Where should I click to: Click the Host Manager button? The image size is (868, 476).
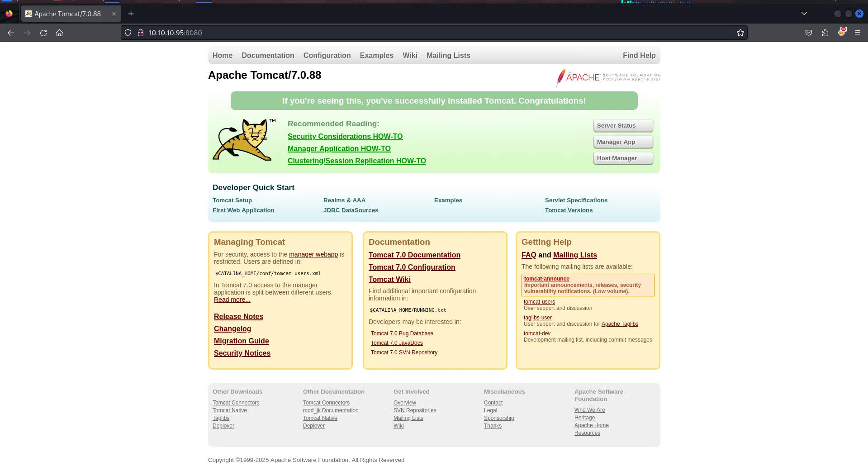(x=623, y=158)
